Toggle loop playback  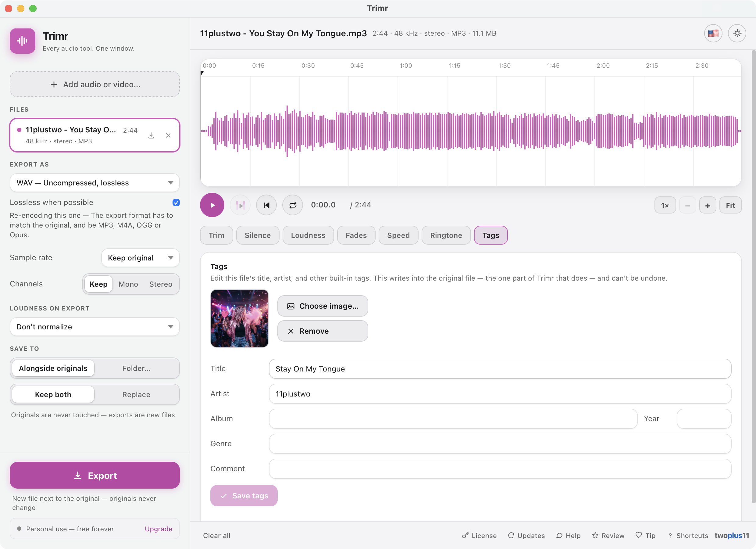(x=293, y=205)
